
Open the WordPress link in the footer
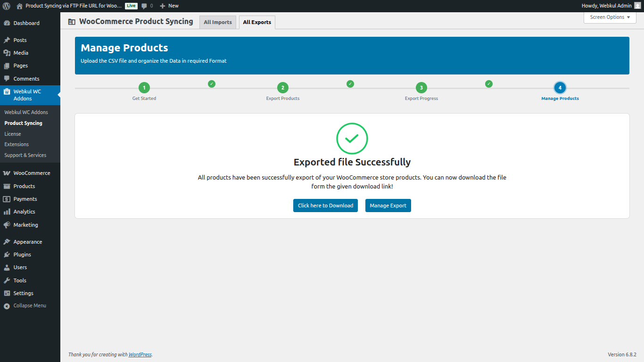(140, 354)
